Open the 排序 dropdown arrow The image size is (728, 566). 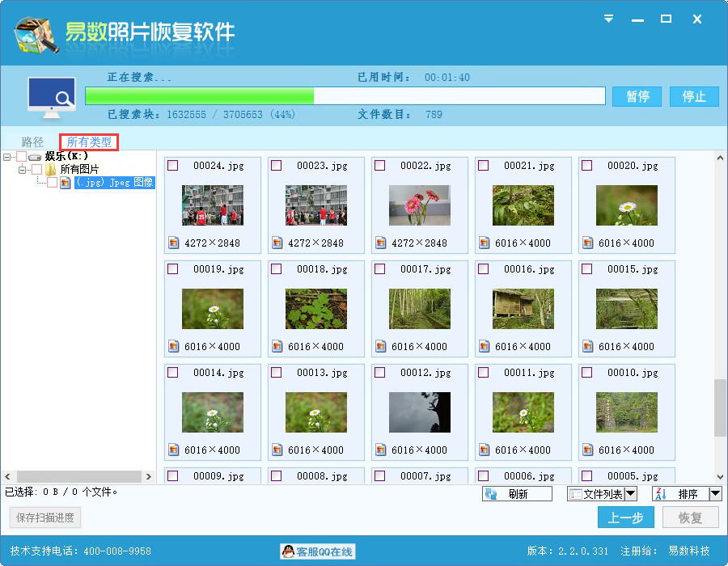coord(717,493)
